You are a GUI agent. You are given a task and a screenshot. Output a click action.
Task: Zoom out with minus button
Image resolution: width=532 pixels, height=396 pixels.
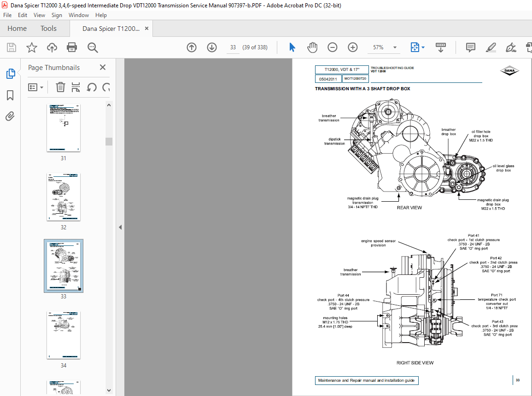333,47
